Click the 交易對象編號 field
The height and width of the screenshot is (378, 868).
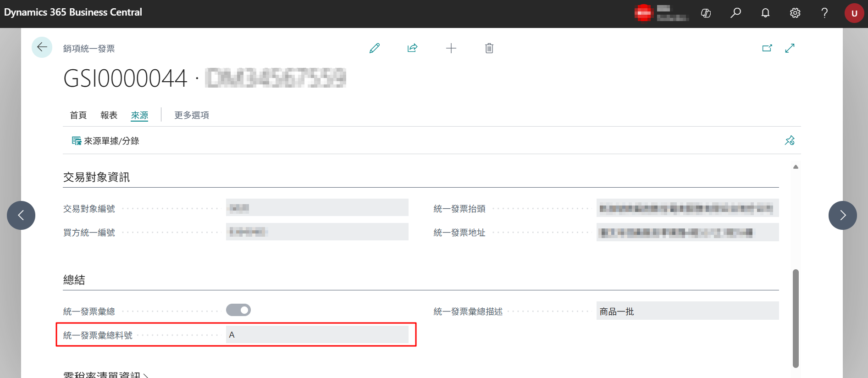click(x=317, y=208)
